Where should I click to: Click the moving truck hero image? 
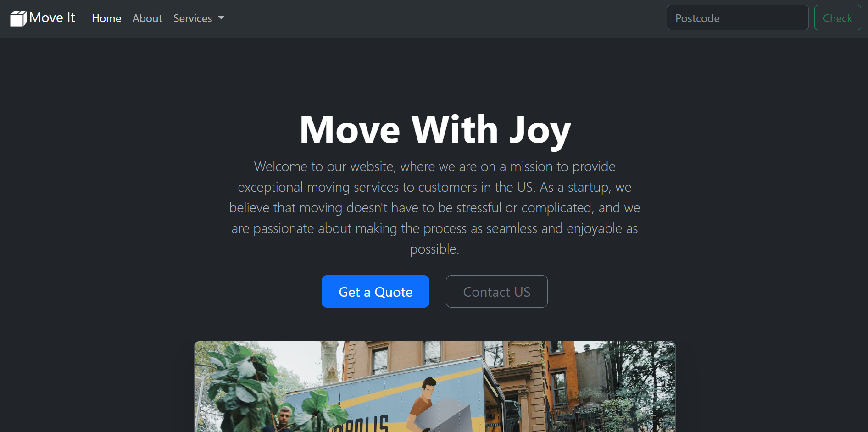pyautogui.click(x=434, y=386)
